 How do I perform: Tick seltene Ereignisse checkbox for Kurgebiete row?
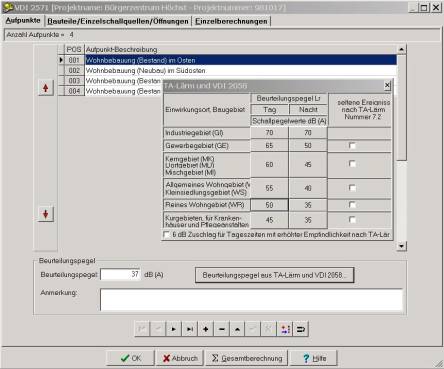click(x=352, y=219)
